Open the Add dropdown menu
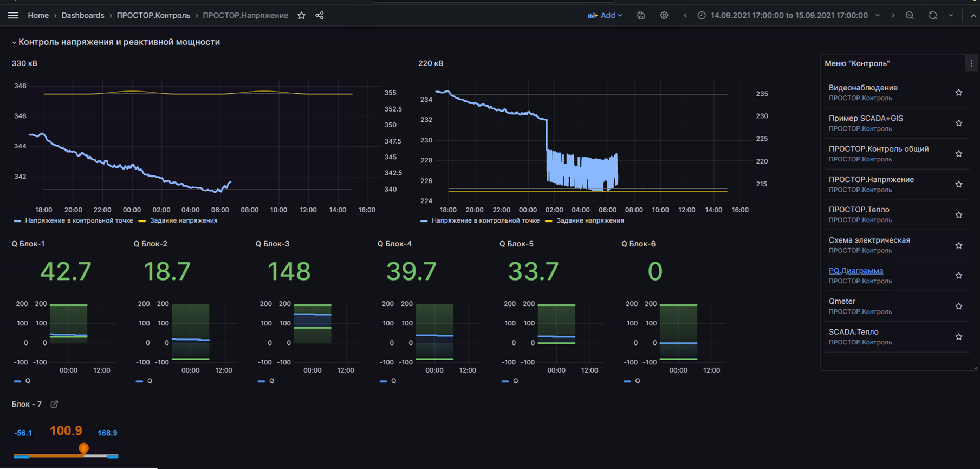The width and height of the screenshot is (980, 469). (605, 16)
